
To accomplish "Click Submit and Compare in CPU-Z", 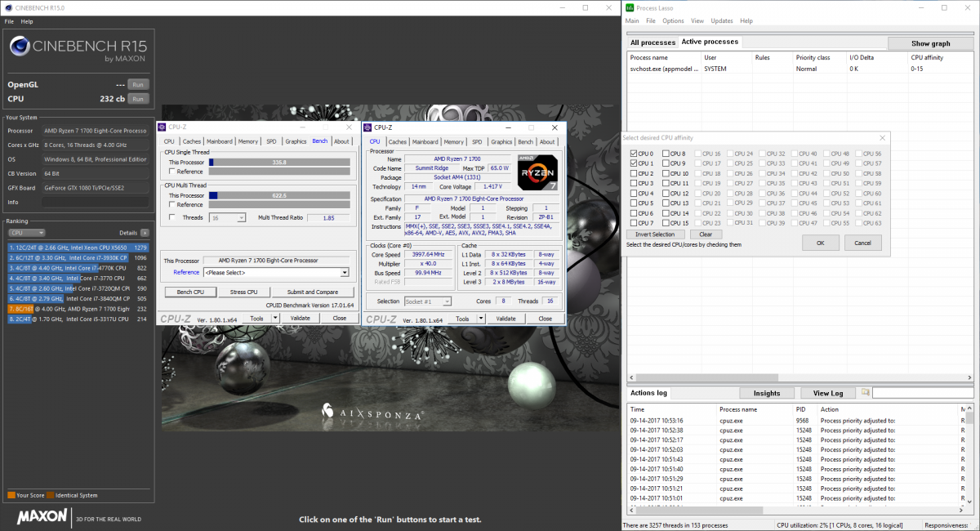I will pos(313,292).
